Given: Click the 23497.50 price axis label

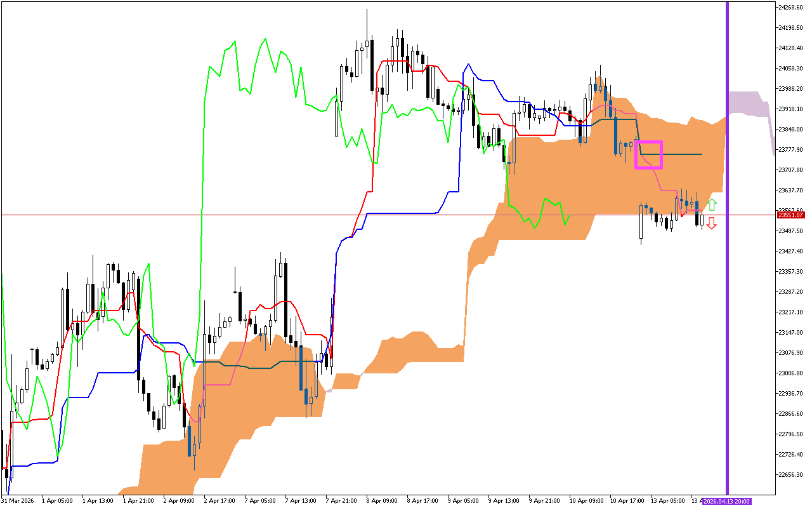Looking at the screenshot, I should 790,231.
